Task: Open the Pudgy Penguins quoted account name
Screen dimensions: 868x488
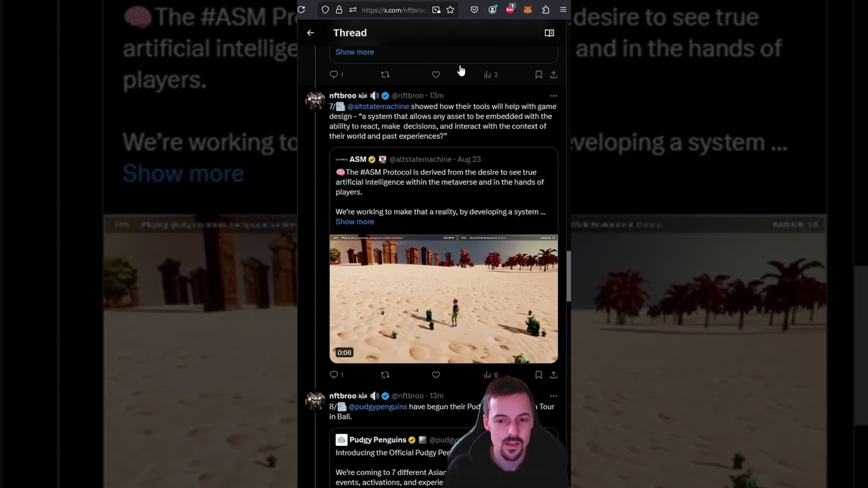Action: 378,440
